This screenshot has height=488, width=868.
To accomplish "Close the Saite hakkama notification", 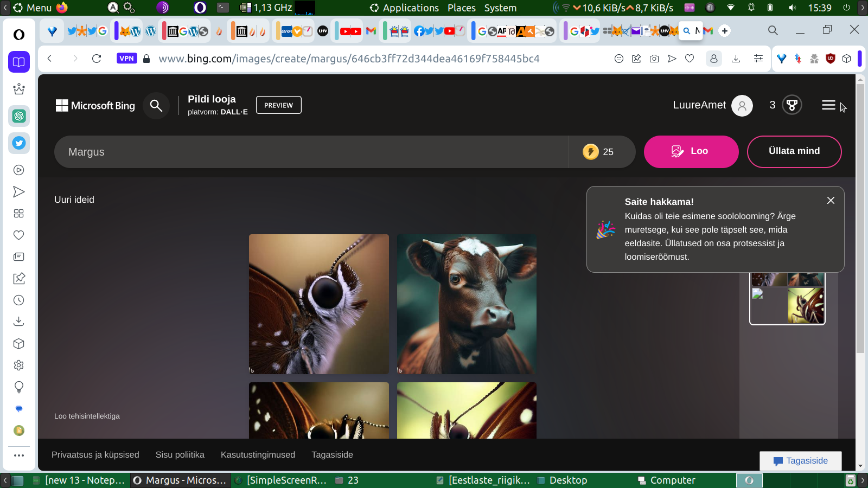I will point(831,201).
